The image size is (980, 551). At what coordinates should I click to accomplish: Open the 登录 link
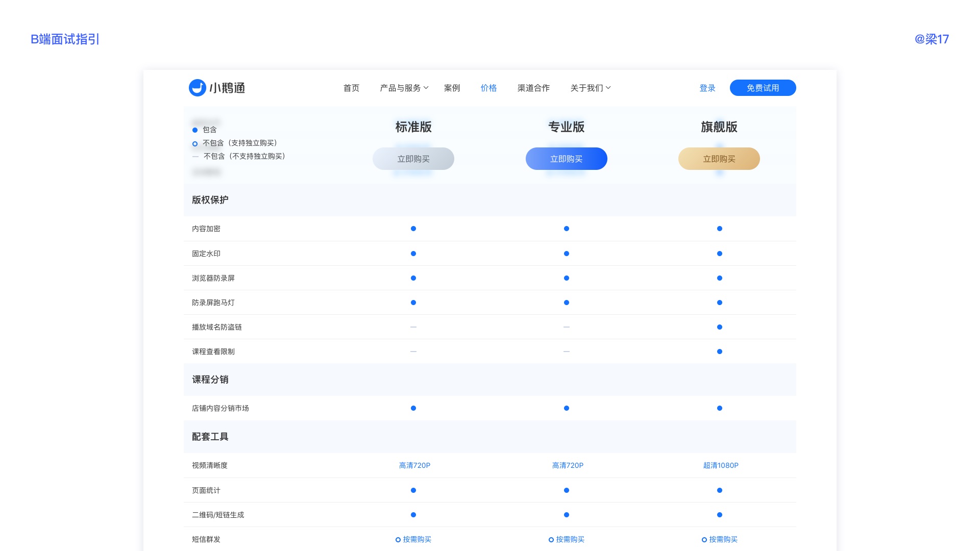point(707,88)
